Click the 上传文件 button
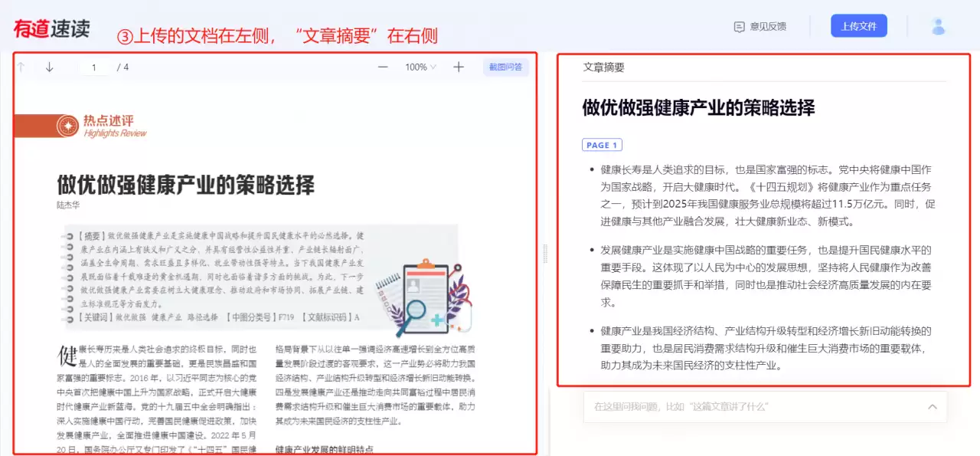 point(859,26)
